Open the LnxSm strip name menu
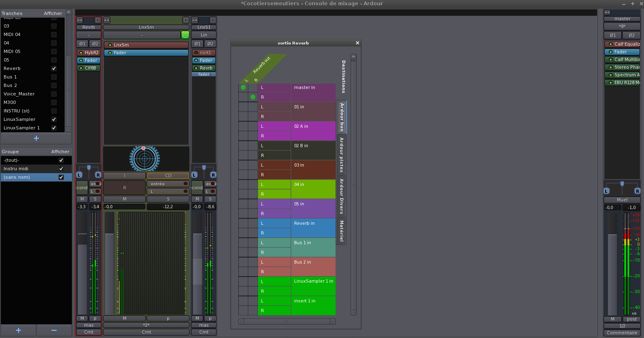Screen dimensions: 644x338 [146, 27]
